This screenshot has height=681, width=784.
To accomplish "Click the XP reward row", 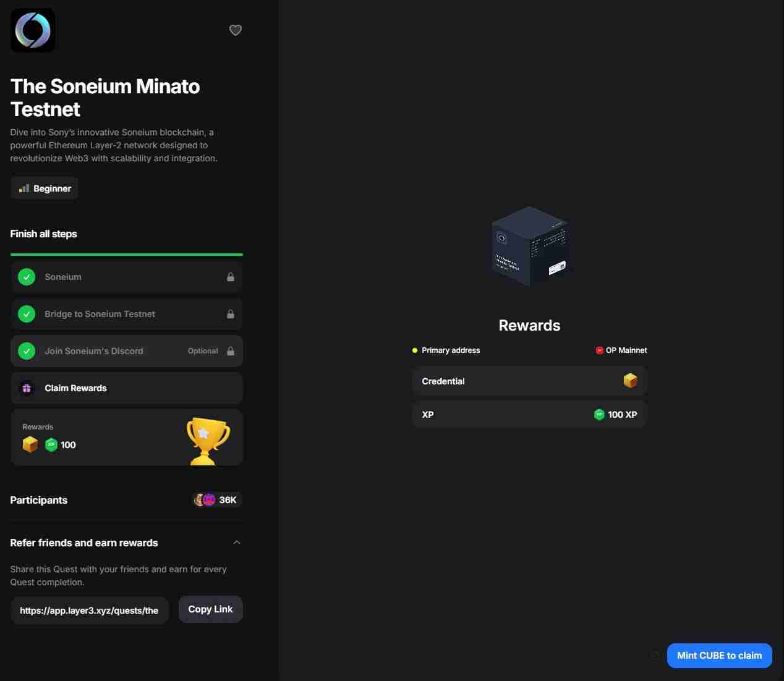I will 529,415.
